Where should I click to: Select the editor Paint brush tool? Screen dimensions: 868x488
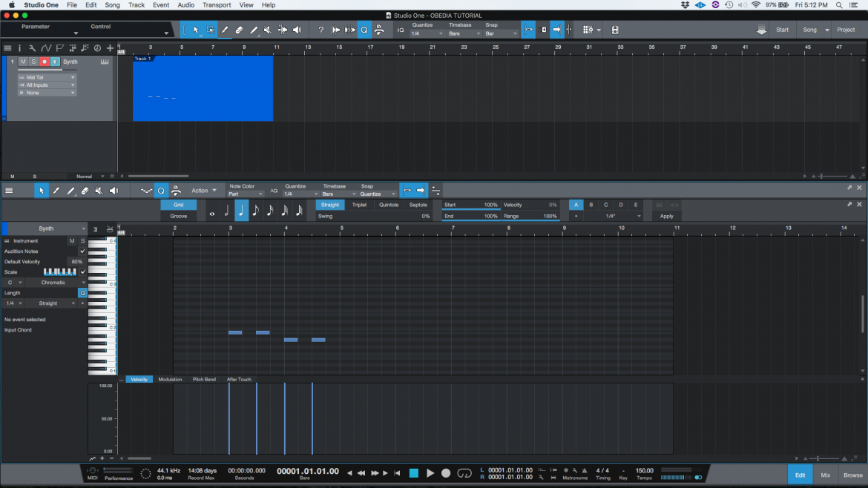(x=70, y=191)
